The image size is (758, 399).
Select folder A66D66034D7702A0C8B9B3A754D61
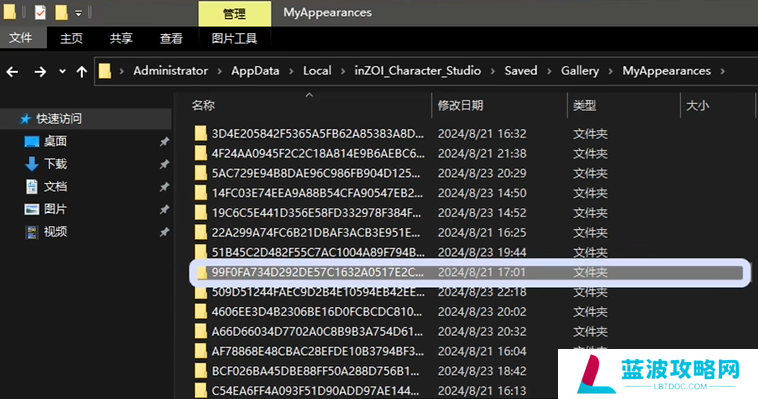click(x=317, y=332)
